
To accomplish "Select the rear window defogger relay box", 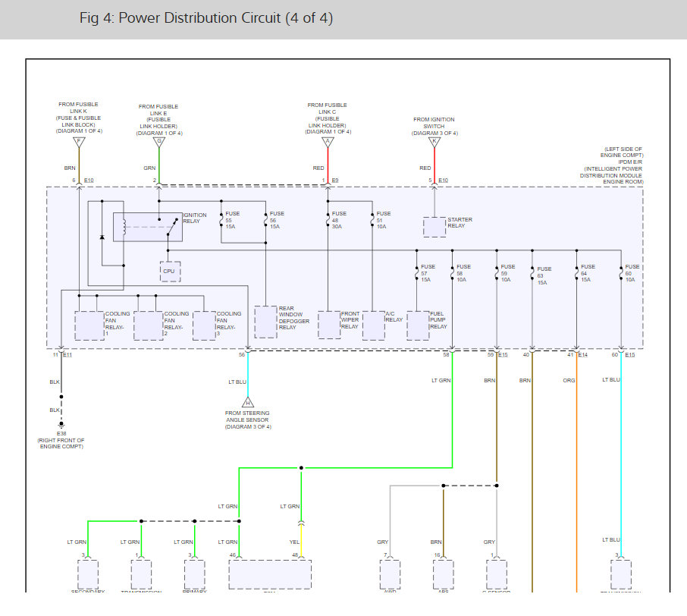I will [x=265, y=322].
